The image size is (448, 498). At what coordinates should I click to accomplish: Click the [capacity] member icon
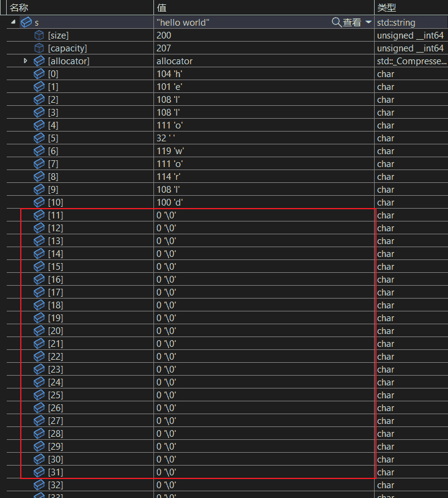39,48
